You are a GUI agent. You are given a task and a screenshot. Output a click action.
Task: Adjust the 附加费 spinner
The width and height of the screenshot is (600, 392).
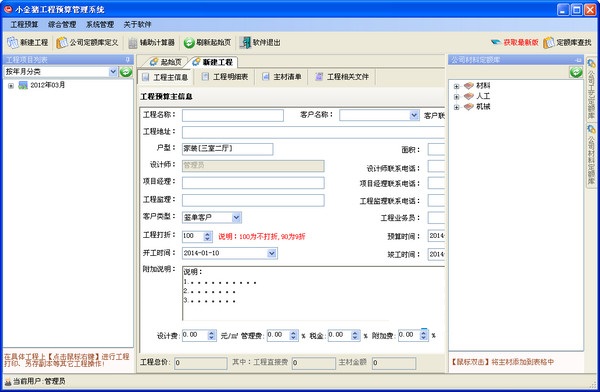tap(424, 336)
